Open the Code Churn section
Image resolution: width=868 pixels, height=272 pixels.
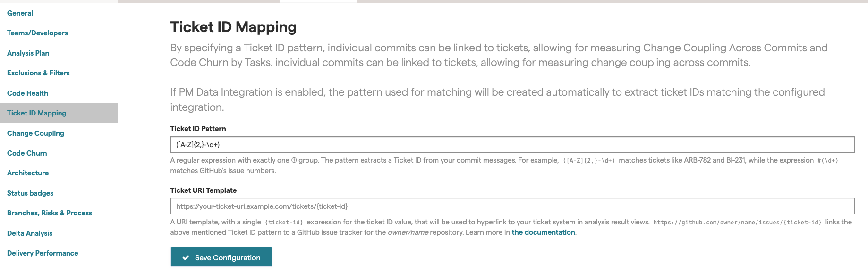click(27, 153)
